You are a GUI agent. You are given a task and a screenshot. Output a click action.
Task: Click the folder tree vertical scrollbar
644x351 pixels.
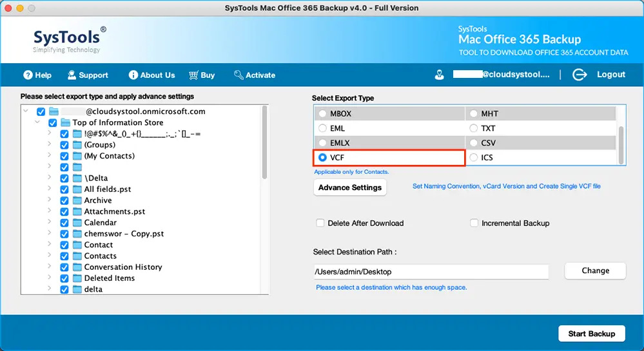pyautogui.click(x=264, y=142)
